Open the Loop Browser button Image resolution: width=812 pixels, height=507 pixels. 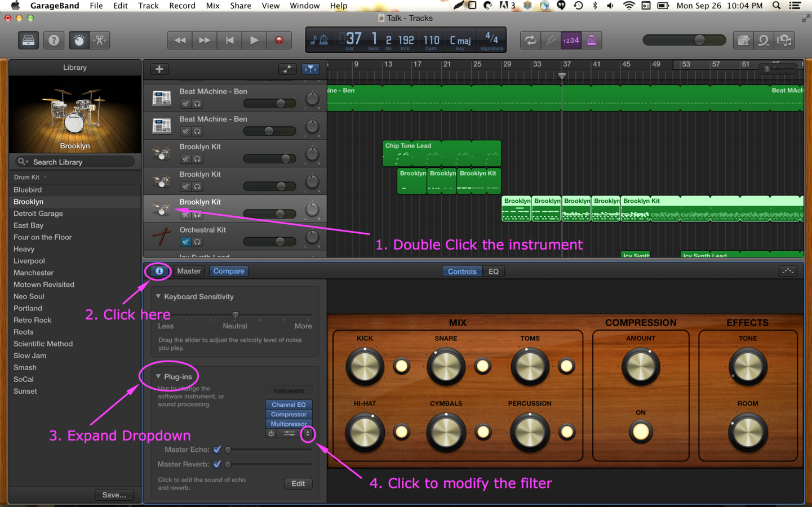[764, 41]
